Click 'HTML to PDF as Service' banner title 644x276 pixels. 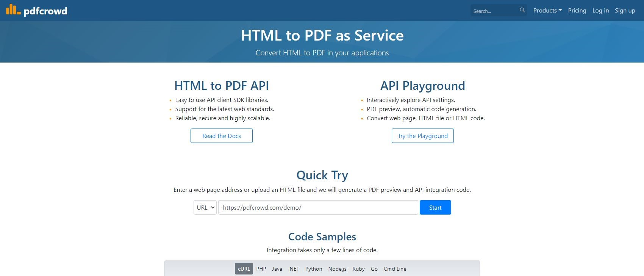[322, 36]
